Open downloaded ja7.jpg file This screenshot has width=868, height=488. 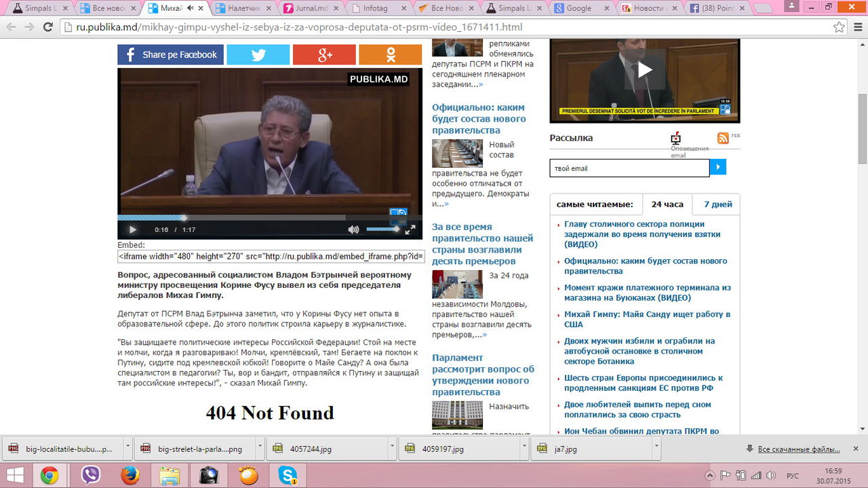[590, 449]
